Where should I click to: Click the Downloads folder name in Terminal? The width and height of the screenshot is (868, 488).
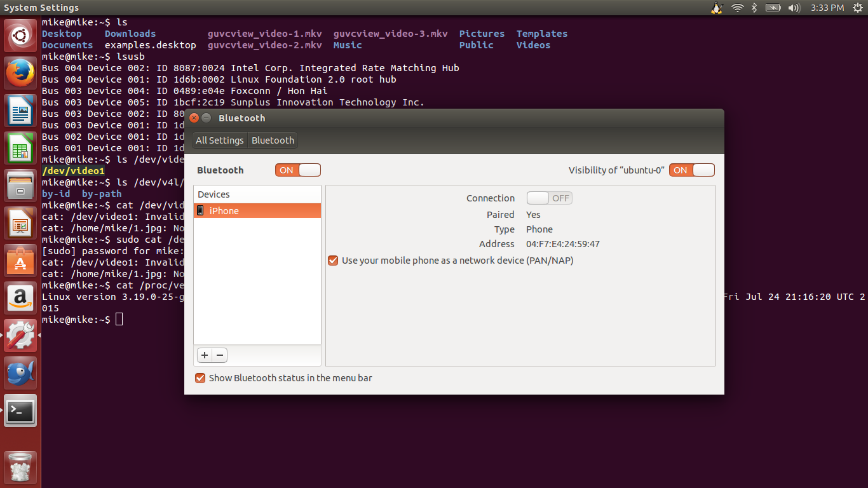click(x=130, y=34)
